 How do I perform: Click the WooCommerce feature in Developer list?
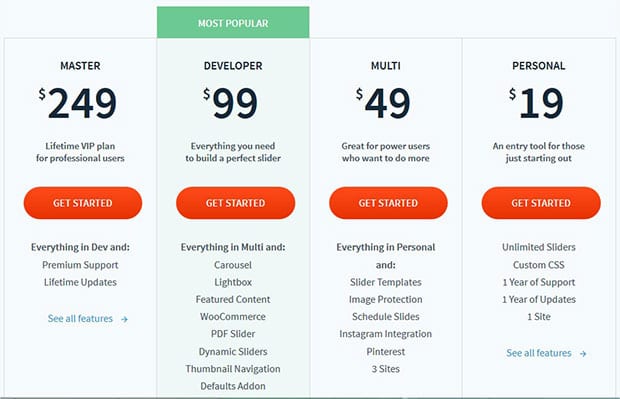[x=233, y=317]
